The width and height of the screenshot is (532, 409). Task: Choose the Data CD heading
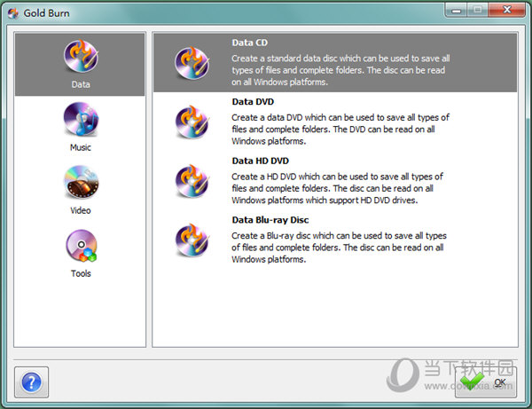[x=250, y=43]
